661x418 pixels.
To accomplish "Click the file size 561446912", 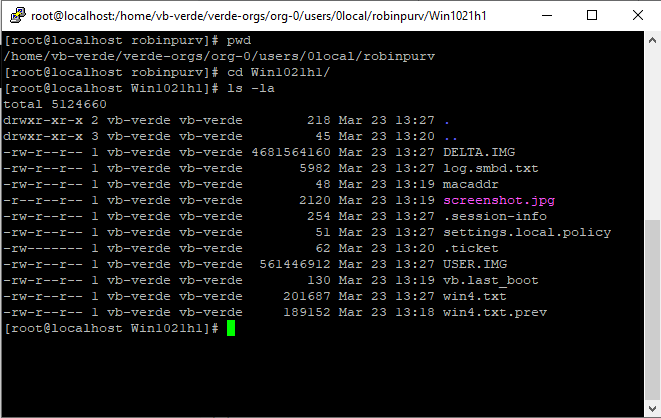I will pos(295,264).
